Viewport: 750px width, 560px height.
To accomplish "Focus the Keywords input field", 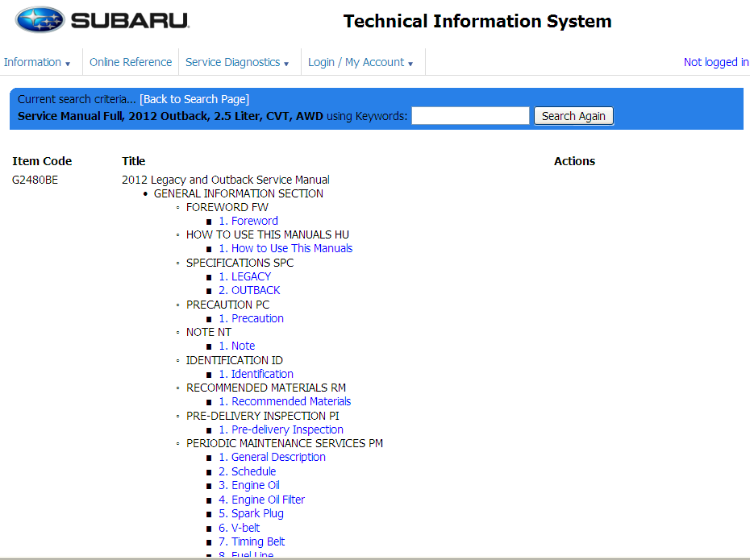I will click(470, 116).
